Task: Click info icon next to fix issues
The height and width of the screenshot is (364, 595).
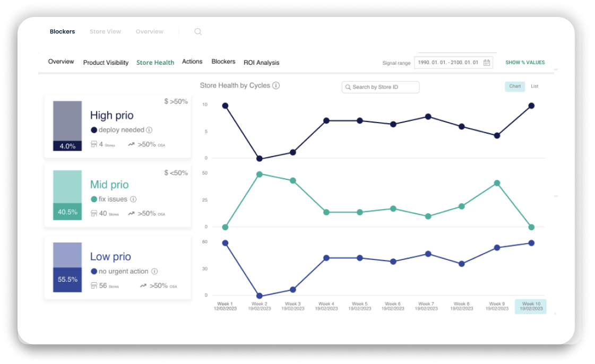Action: [x=133, y=200]
